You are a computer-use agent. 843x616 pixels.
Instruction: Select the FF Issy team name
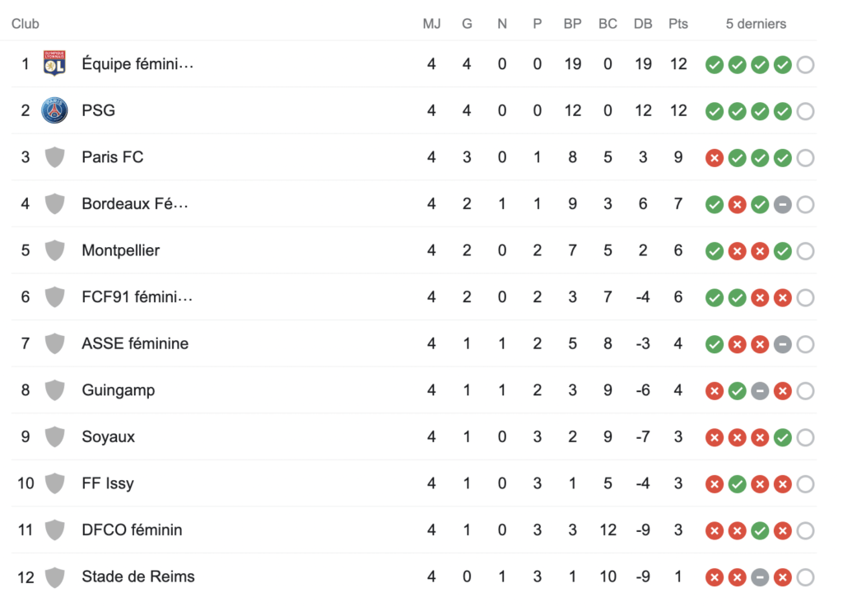click(x=108, y=483)
